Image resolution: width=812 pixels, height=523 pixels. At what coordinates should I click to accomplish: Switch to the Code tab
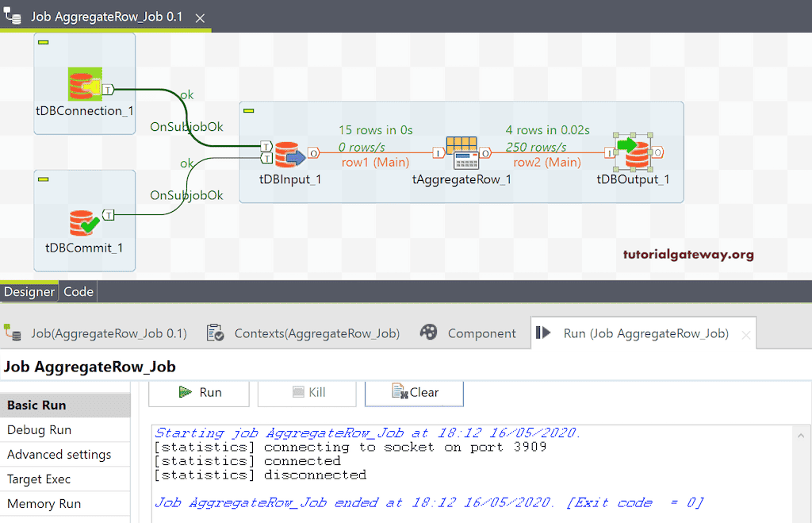point(77,291)
